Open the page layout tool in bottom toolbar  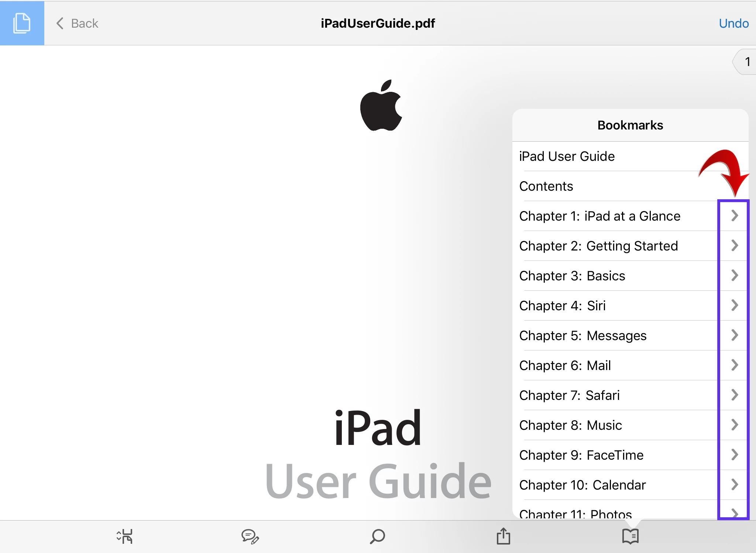point(125,536)
